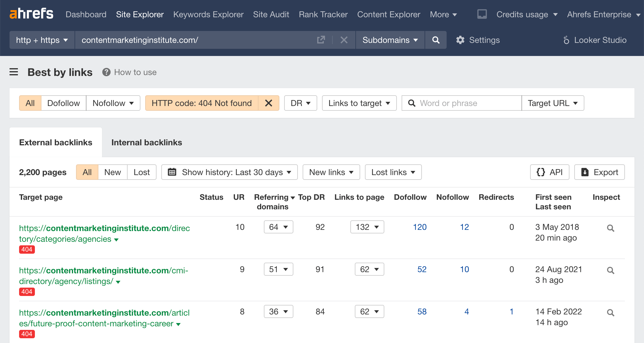Select the Dofollow link type filter
This screenshot has height=343, width=644.
[64, 103]
